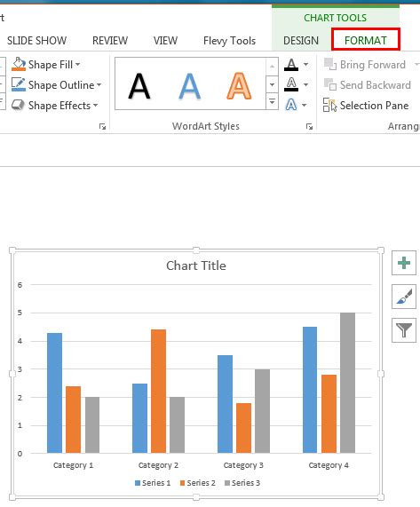
Task: Open the SLIDE SHOW tab
Action: 37,41
